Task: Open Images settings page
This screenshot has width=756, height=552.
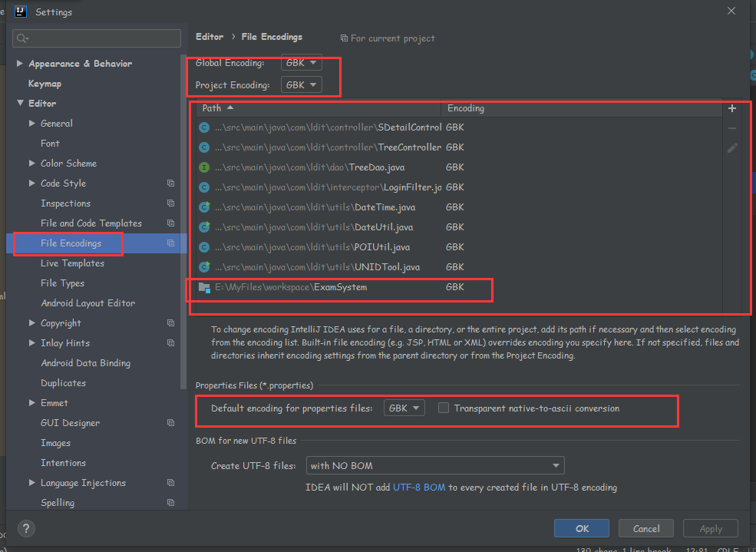Action: (x=55, y=442)
